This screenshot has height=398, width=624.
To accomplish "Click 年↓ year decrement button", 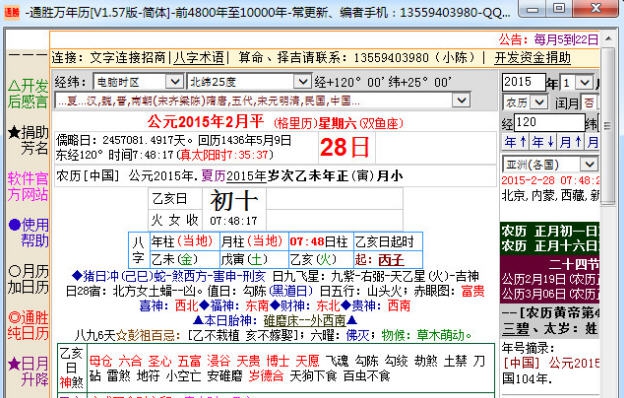I will 543,142.
